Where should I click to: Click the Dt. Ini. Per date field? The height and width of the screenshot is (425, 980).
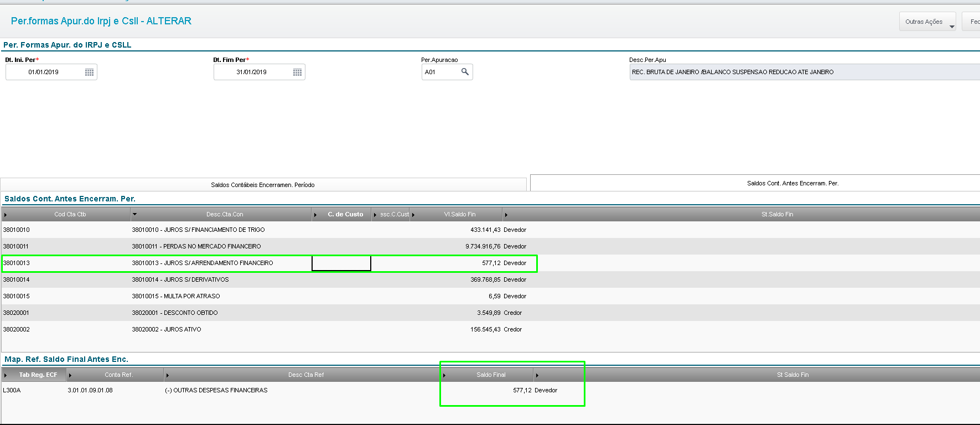51,72
